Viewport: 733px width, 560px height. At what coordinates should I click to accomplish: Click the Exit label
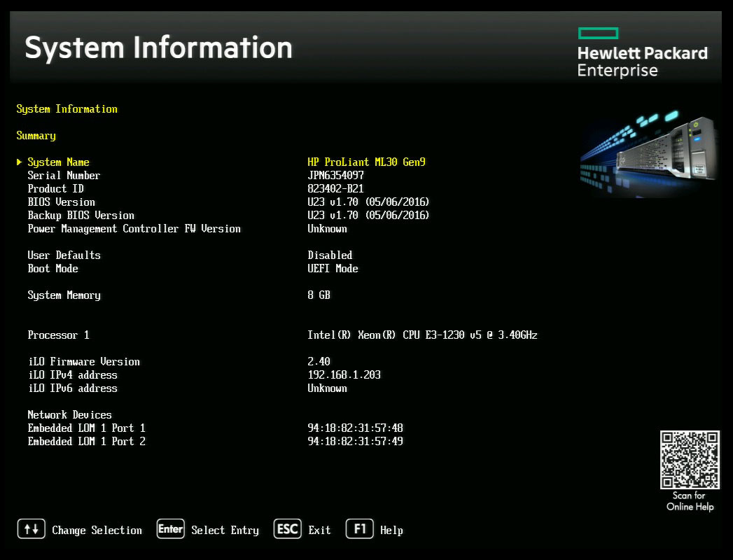pyautogui.click(x=319, y=531)
